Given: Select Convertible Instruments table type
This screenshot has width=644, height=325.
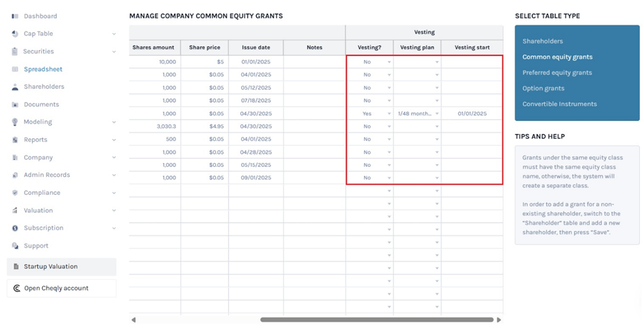Looking at the screenshot, I should (x=559, y=104).
